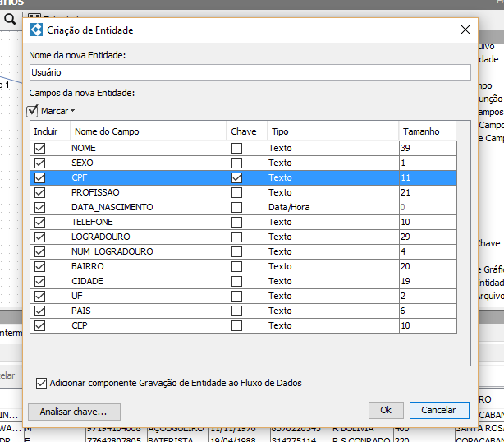Click the Criação de Entidade dialog icon

coord(36,30)
